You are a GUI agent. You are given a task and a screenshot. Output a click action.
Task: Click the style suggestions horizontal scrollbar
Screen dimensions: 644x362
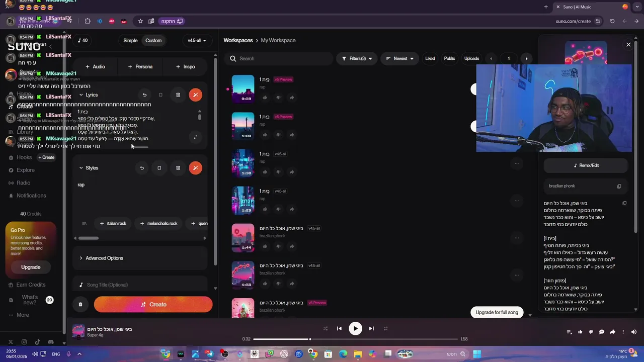pyautogui.click(x=89, y=238)
